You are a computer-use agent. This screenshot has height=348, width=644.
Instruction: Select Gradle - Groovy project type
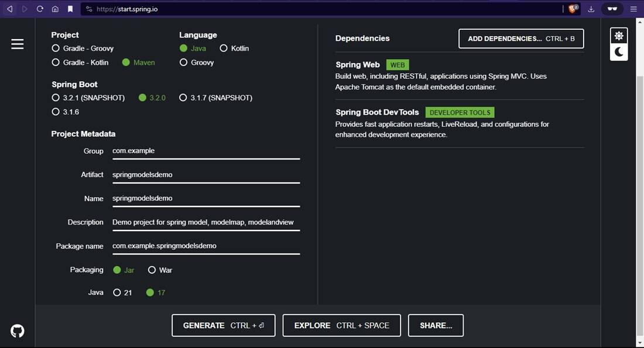[x=83, y=49]
